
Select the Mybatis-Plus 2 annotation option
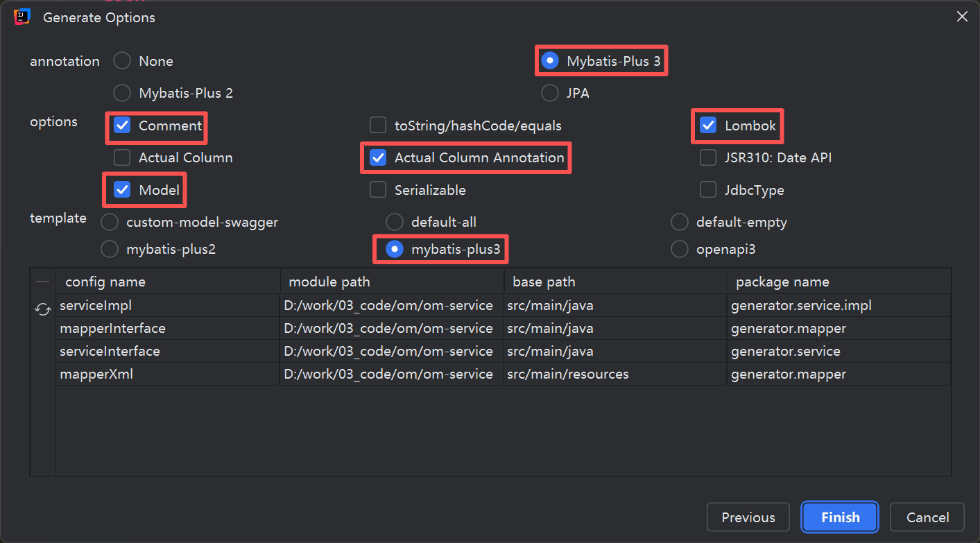point(122,93)
